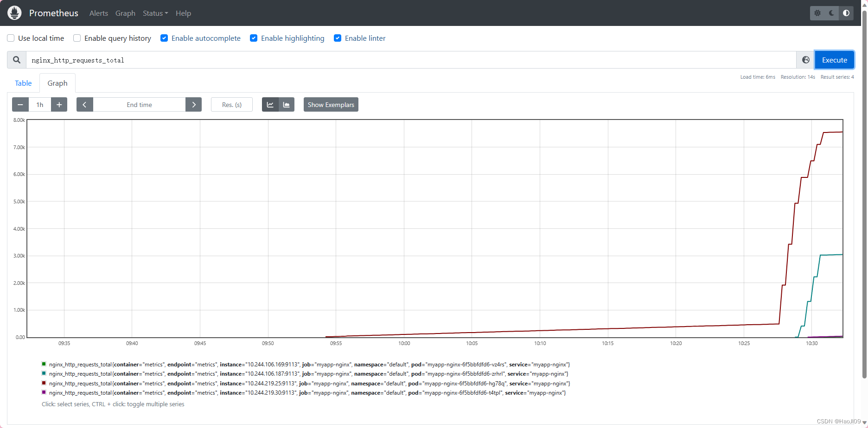Click the Res. (s) resolution input
This screenshot has width=868, height=428.
[x=232, y=105]
